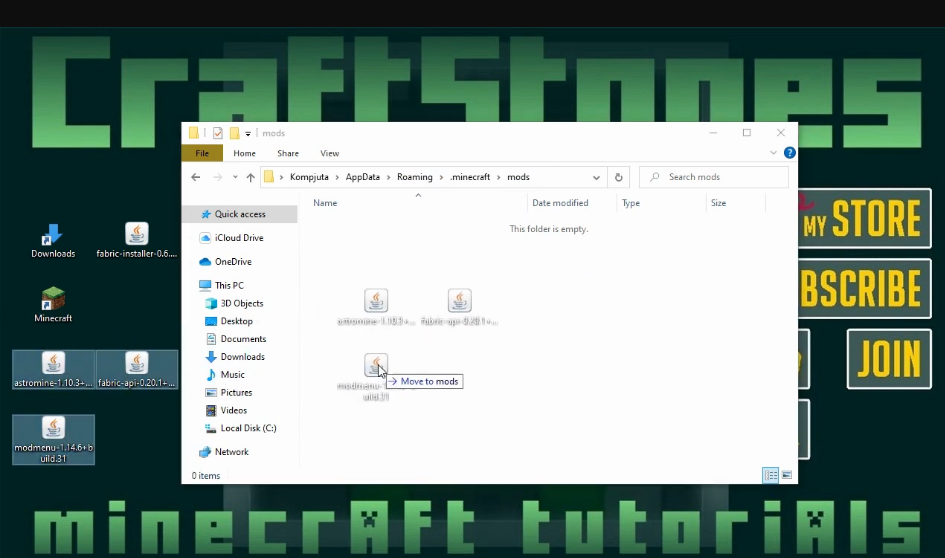The height and width of the screenshot is (558, 945).
Task: Go up one folder level
Action: coord(251,177)
